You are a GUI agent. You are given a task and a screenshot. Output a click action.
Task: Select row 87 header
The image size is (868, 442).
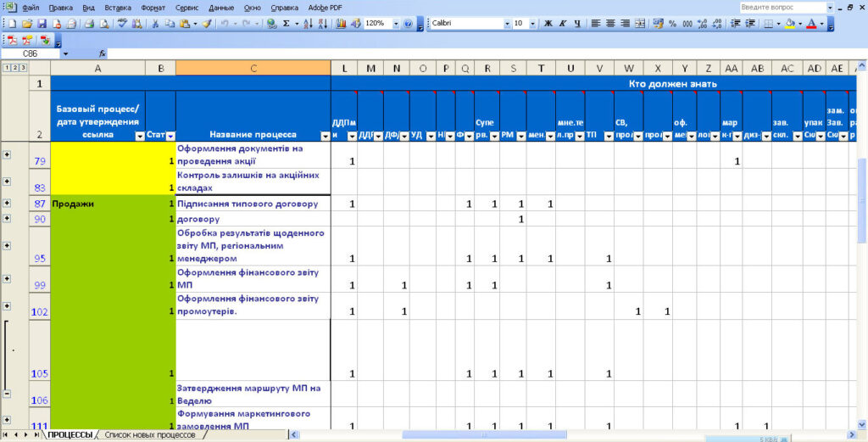(x=39, y=204)
